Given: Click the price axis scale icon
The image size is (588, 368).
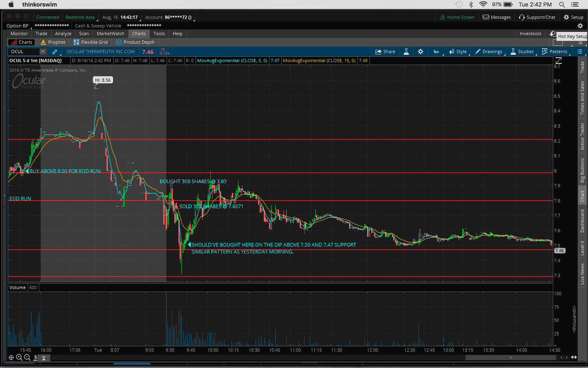Looking at the screenshot, I should [558, 61].
